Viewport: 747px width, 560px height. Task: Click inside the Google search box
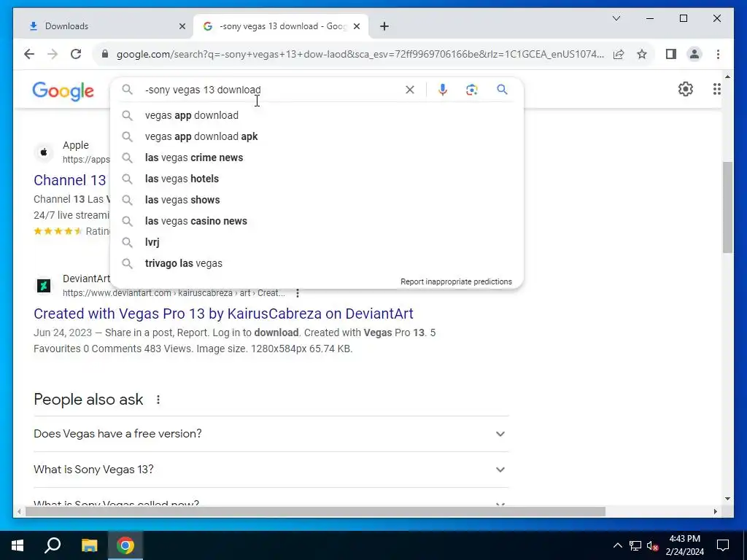click(x=271, y=90)
